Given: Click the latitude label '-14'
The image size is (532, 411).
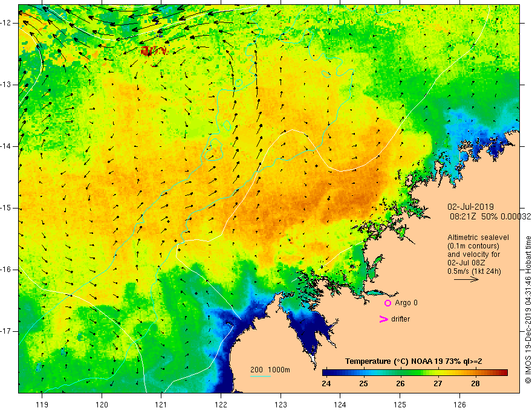Looking at the screenshot, I should click(6, 146).
